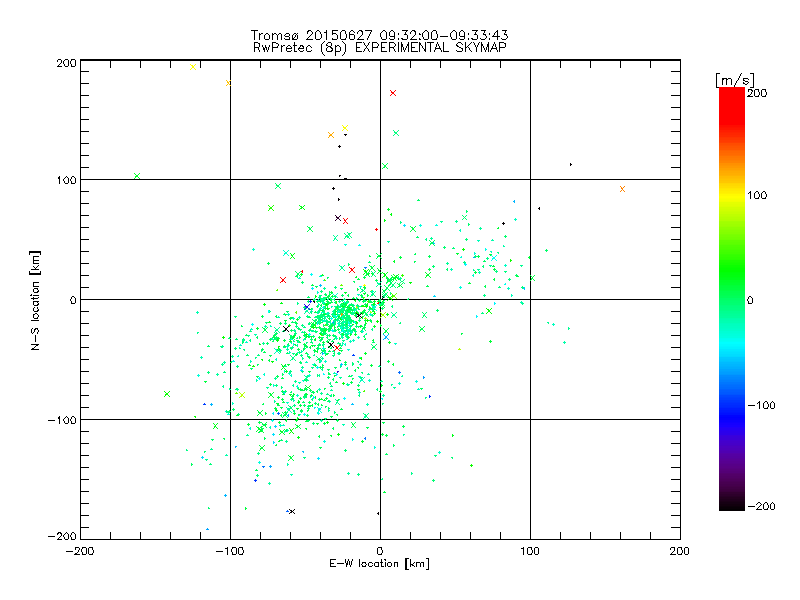This screenshot has width=800, height=600.
Task: Click the x-axis tick label -200
Action: pos(80,551)
